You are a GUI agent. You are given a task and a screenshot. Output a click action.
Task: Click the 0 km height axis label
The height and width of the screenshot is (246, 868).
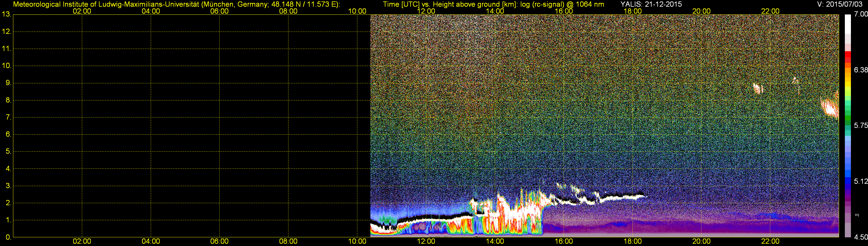8,237
